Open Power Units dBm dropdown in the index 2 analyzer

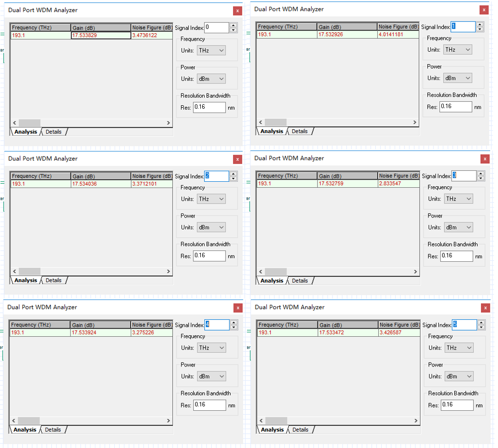(x=212, y=227)
